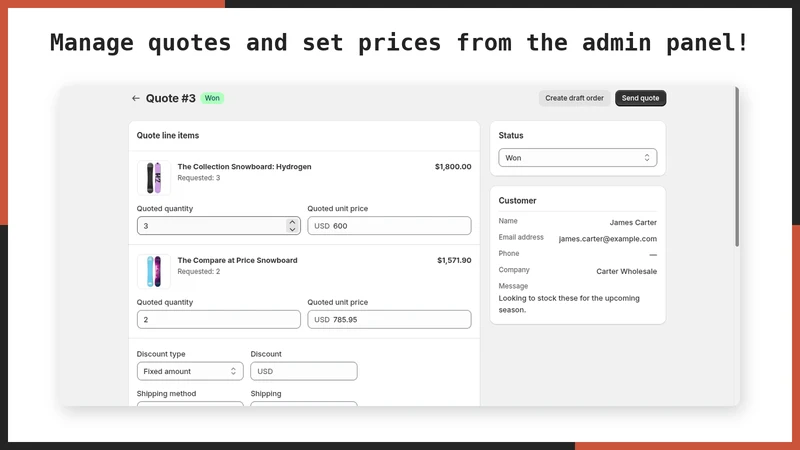
Task: Open the Status dropdown showing Won
Action: pos(578,158)
